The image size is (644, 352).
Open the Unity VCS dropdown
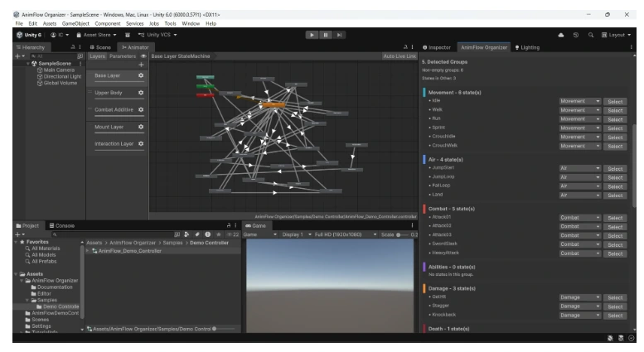[157, 35]
